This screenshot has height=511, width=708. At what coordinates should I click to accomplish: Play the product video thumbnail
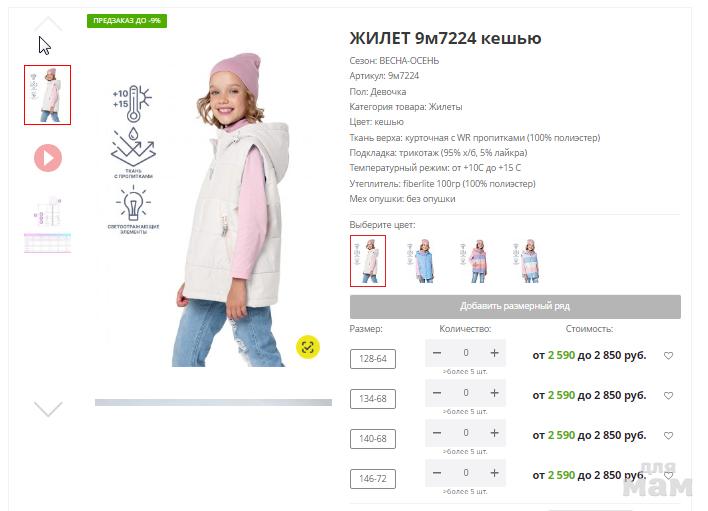click(48, 158)
